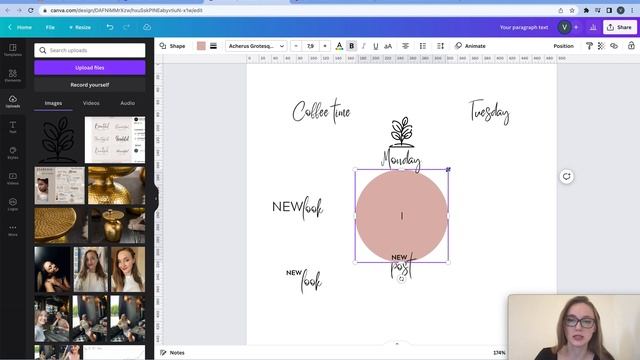Select the Coffee time text
This screenshot has height=360, width=640.
click(x=322, y=111)
